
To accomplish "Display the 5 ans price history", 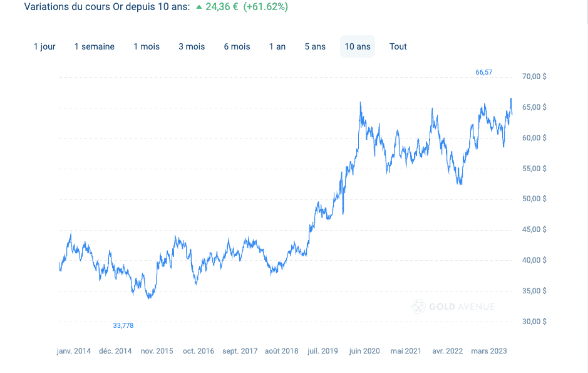I will click(315, 46).
